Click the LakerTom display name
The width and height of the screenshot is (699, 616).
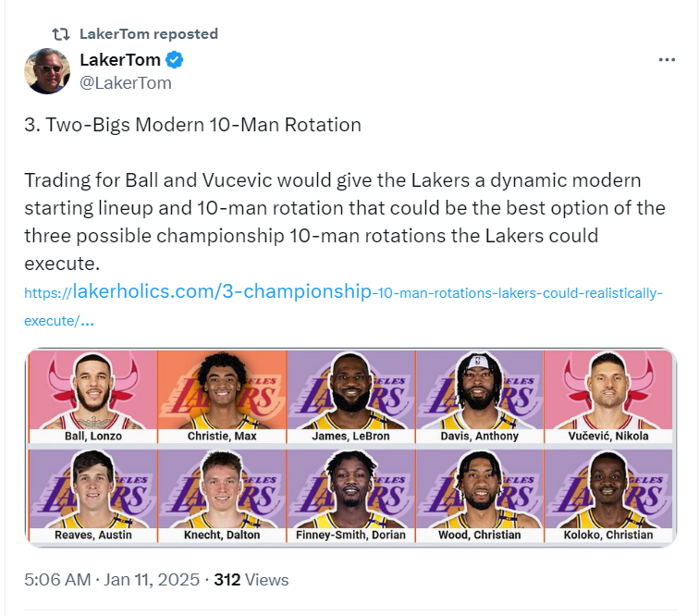click(120, 61)
